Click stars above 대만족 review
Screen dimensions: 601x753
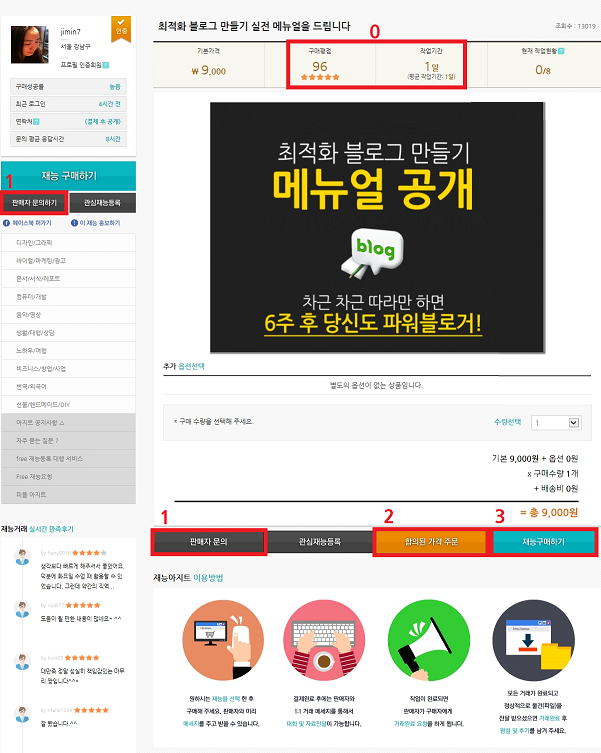pyautogui.click(x=82, y=657)
